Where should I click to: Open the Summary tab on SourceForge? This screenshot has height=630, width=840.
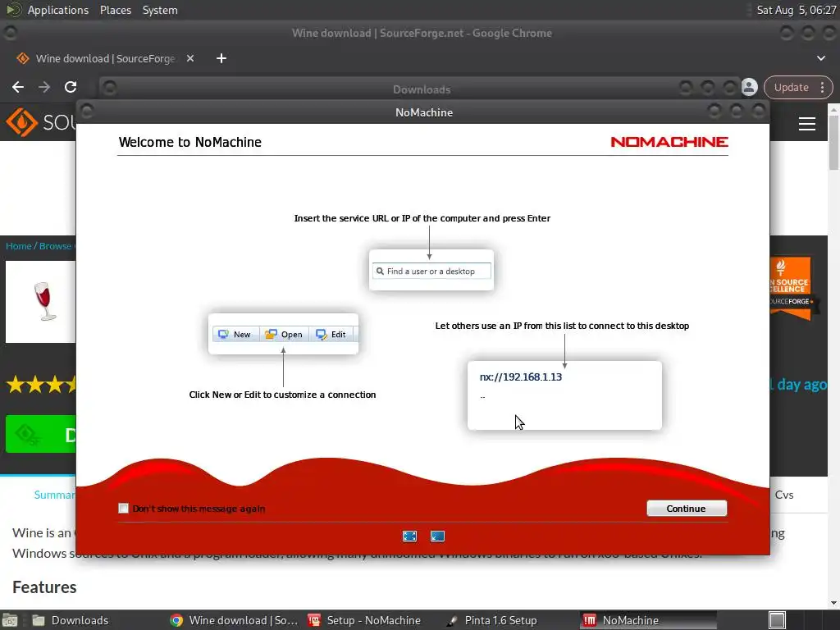pos(54,495)
